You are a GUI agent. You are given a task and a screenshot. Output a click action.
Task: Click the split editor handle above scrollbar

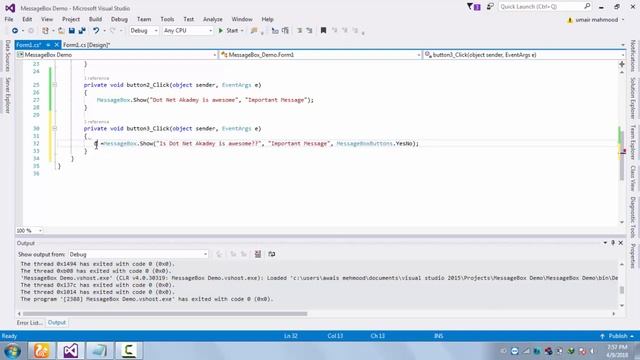(622, 64)
